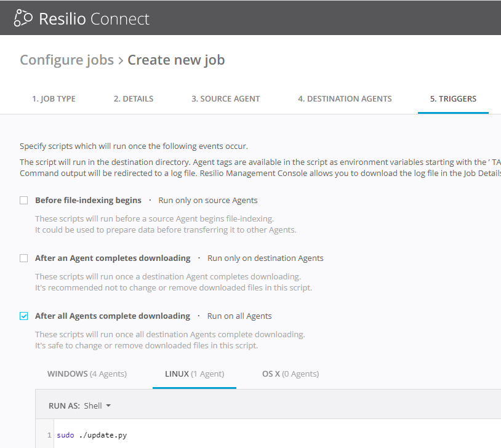Screen dimensions: 501x448
Task: Click the Before file-indexing begins label
Action: click(x=88, y=200)
